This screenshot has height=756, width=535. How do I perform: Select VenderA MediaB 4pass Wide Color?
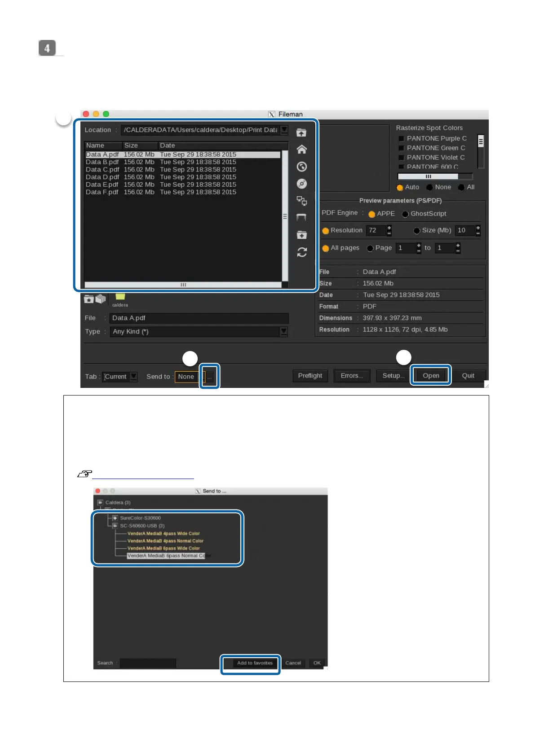(164, 534)
